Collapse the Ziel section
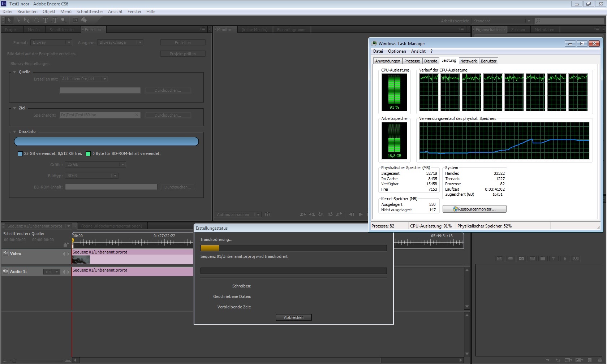The height and width of the screenshot is (364, 607). coord(15,108)
